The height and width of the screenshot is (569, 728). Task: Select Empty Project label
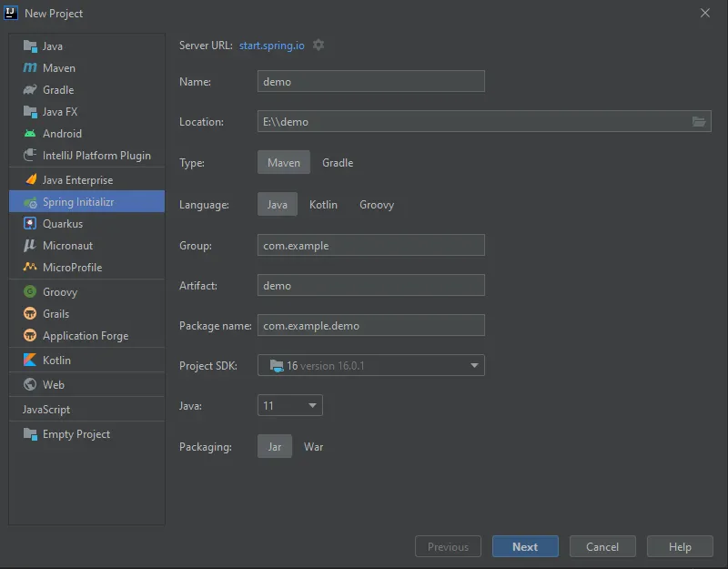76,434
